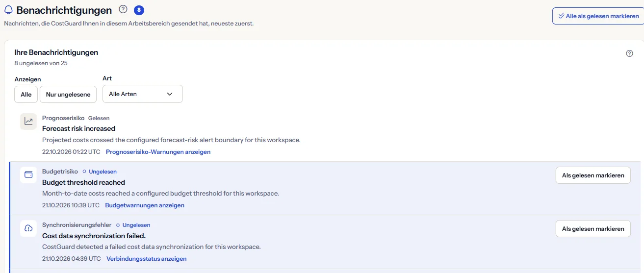Click the Prognoserisiko chart icon
644x273 pixels.
[x=28, y=122]
